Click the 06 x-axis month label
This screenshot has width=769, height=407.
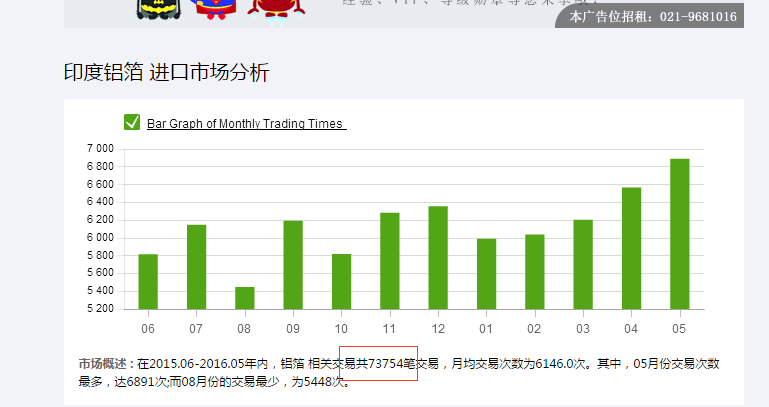148,329
